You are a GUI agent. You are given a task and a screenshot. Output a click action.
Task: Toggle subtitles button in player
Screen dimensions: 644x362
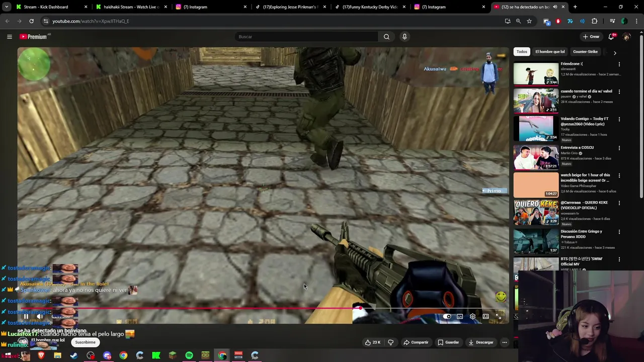460,316
